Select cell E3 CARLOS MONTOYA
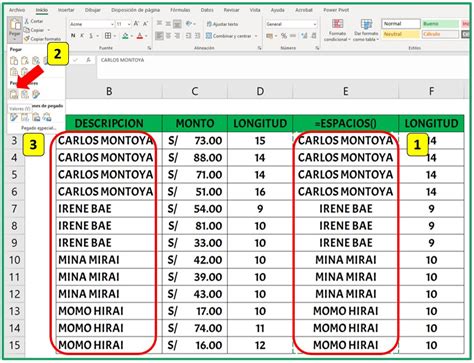This screenshot has height=363, width=474. tap(346, 141)
